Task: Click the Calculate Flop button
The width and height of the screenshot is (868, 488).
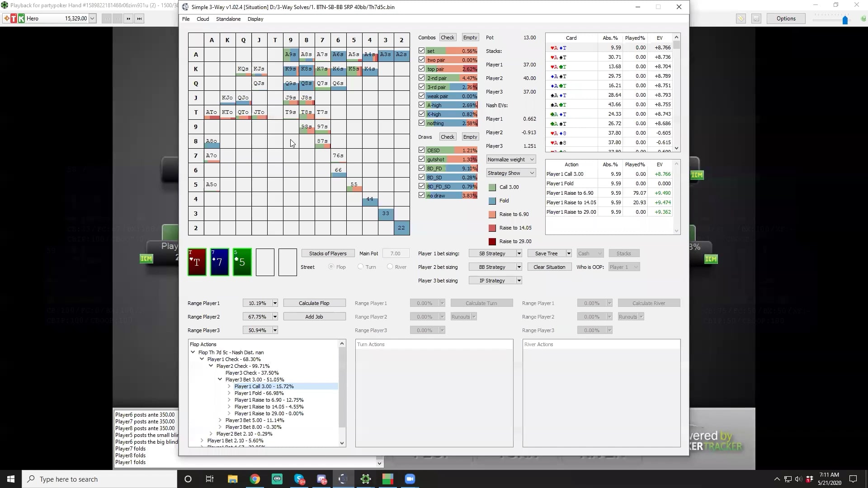Action: [x=314, y=303]
